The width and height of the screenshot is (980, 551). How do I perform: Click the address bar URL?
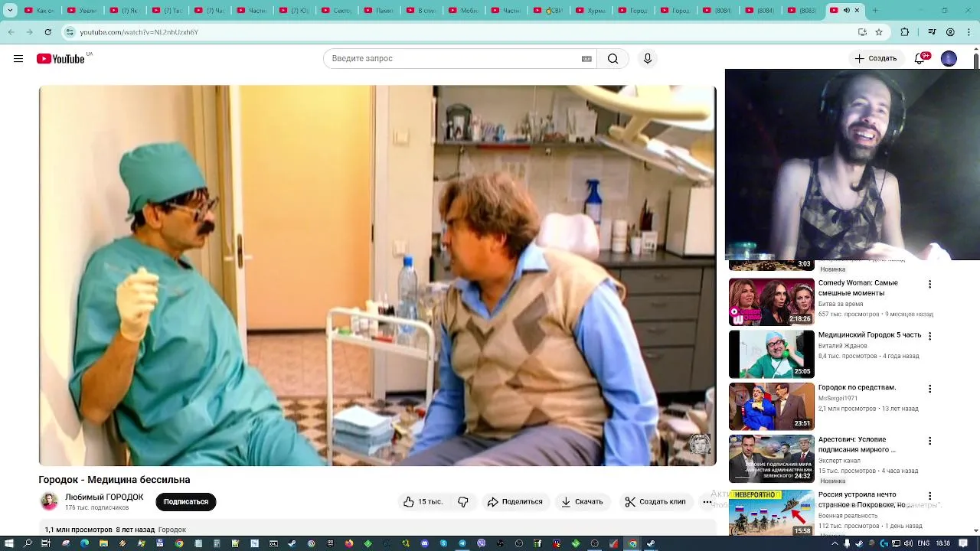tap(139, 32)
